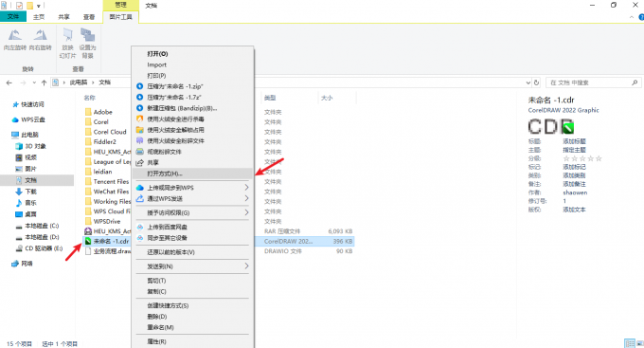Click Add comment (添加备注) in details pane
Image resolution: width=644 pixels, height=348 pixels.
(574, 184)
